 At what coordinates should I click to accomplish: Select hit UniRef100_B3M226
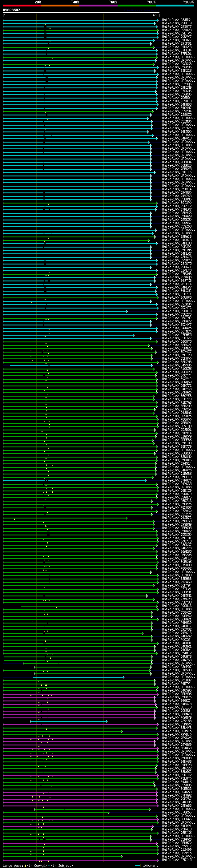(x=177, y=71)
